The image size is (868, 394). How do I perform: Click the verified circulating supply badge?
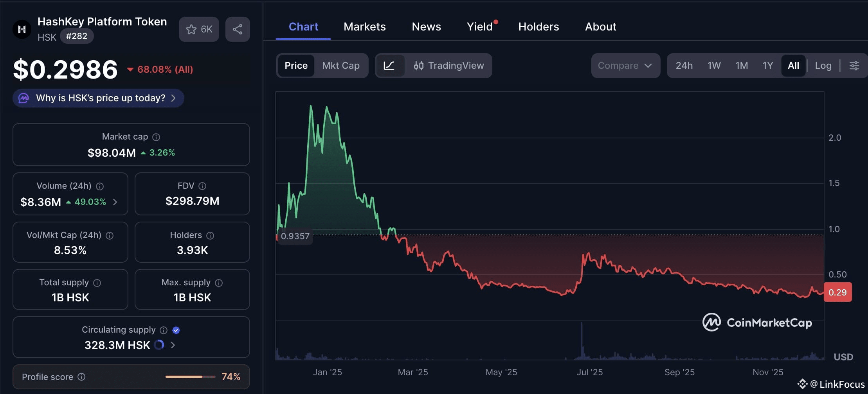click(176, 330)
